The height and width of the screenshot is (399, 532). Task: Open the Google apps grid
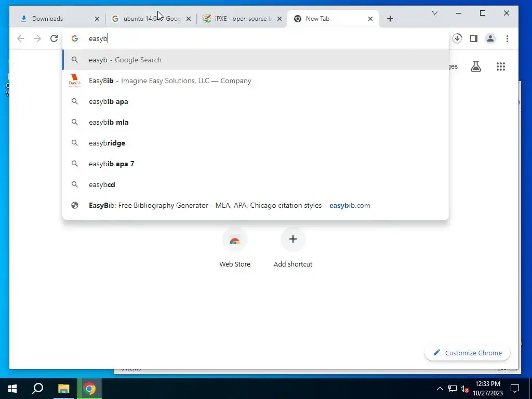(501, 66)
